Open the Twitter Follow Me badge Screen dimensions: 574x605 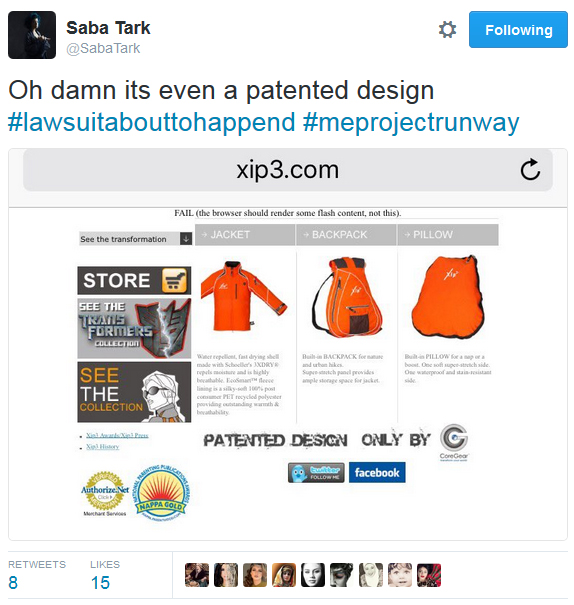coord(316,473)
